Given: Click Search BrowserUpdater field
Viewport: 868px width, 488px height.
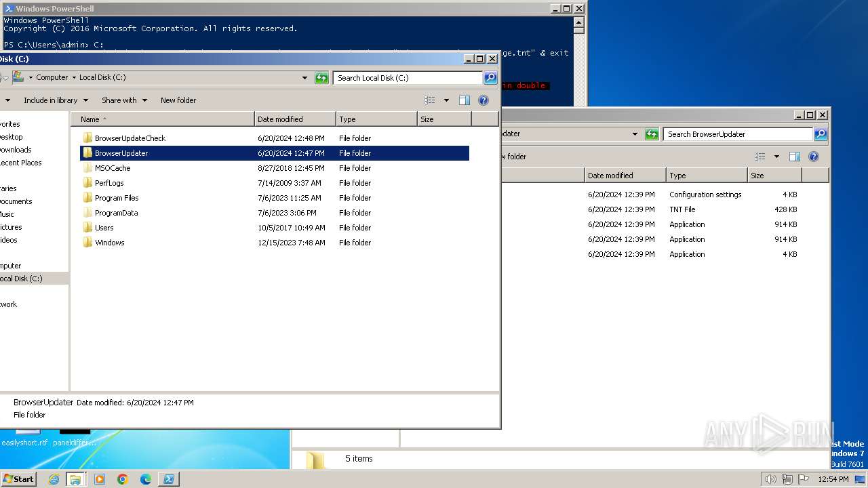Looking at the screenshot, I should pos(738,134).
